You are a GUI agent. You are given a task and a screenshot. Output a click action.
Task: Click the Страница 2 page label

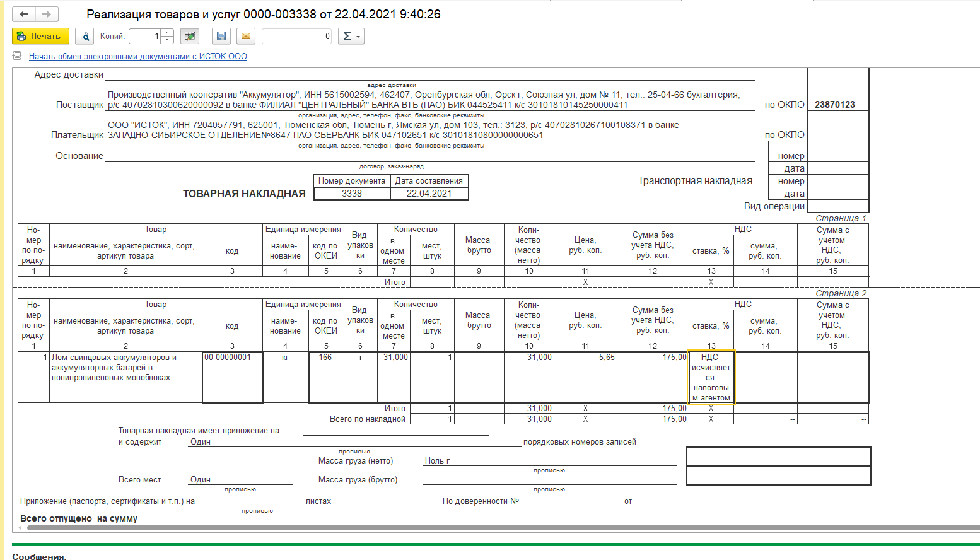tap(841, 293)
